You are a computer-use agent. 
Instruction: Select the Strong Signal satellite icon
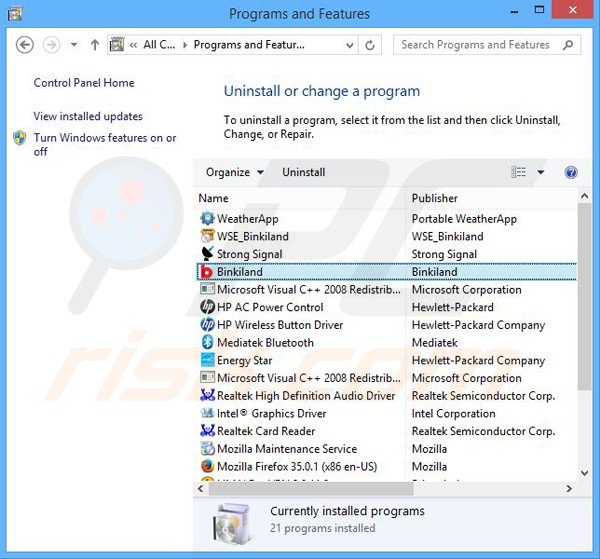click(207, 253)
